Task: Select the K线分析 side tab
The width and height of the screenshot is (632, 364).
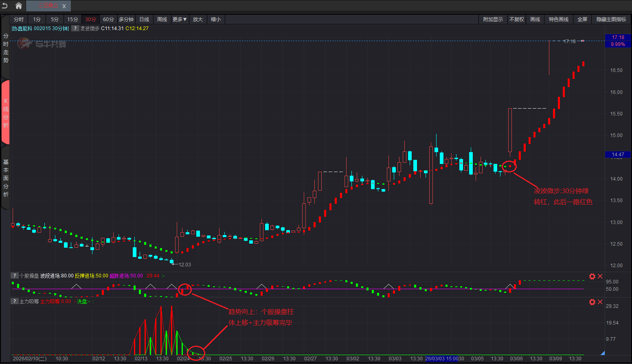Action: [x=6, y=113]
